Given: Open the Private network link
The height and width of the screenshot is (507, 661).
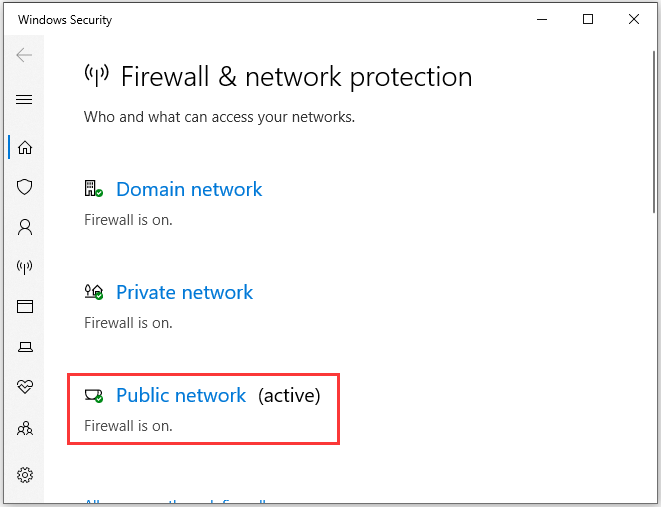Looking at the screenshot, I should (x=184, y=292).
